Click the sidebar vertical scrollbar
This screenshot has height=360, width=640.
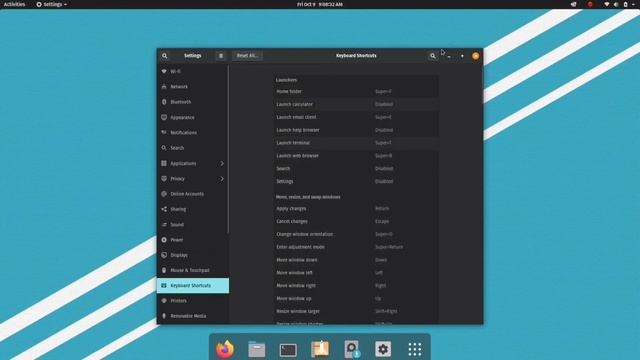click(228, 150)
